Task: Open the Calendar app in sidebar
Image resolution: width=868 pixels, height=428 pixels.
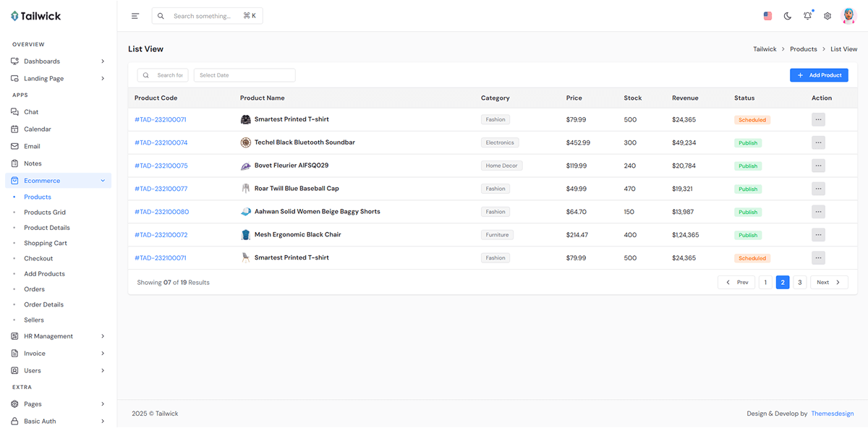Action: pyautogui.click(x=38, y=129)
